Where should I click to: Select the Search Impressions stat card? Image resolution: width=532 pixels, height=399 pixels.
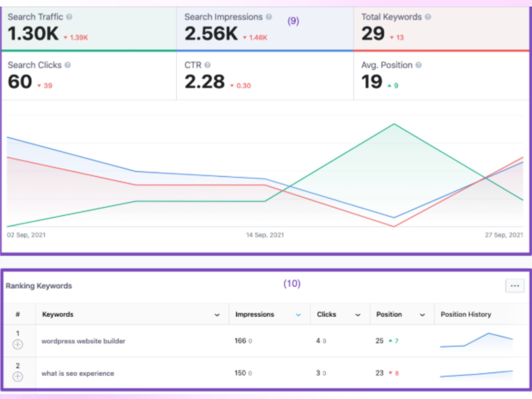(x=265, y=29)
